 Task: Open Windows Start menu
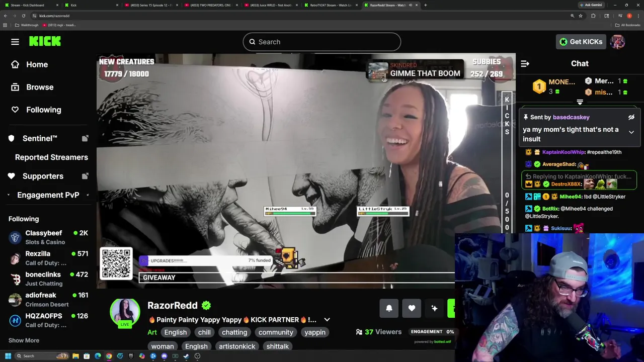point(8,356)
